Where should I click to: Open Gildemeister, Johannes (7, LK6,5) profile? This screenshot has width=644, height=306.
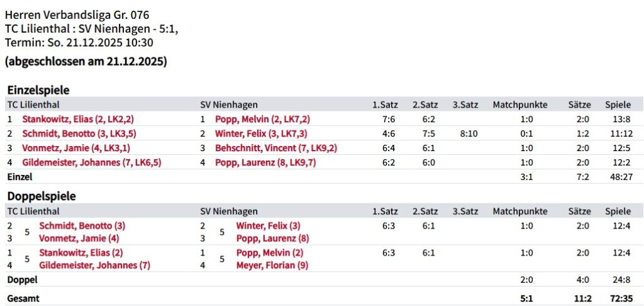[92, 162]
